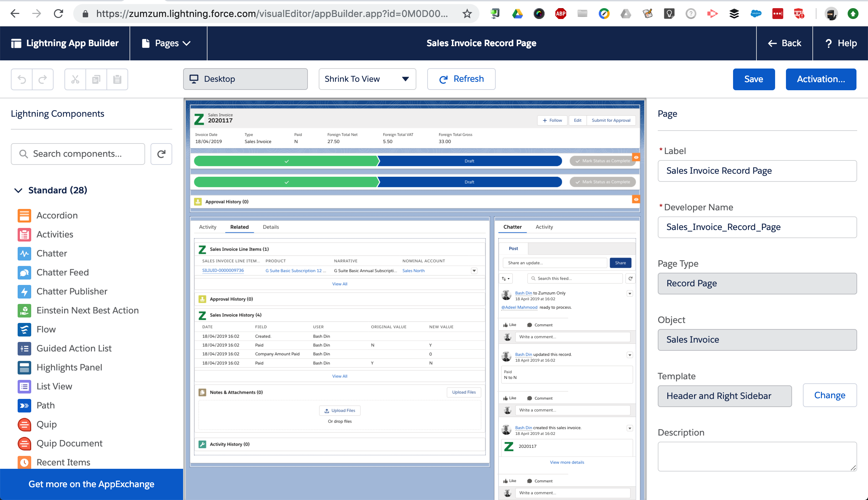Click the Activation button

click(821, 79)
